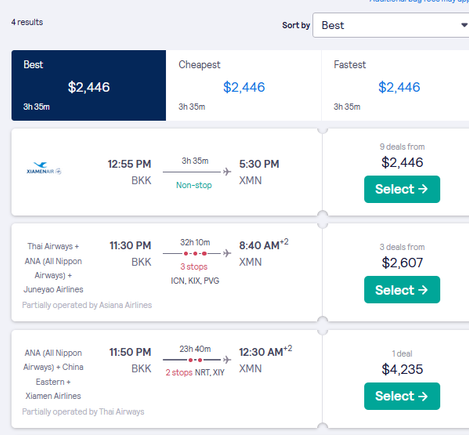Select the $2,607 Thai Airways flight
The height and width of the screenshot is (435, 469).
[402, 290]
